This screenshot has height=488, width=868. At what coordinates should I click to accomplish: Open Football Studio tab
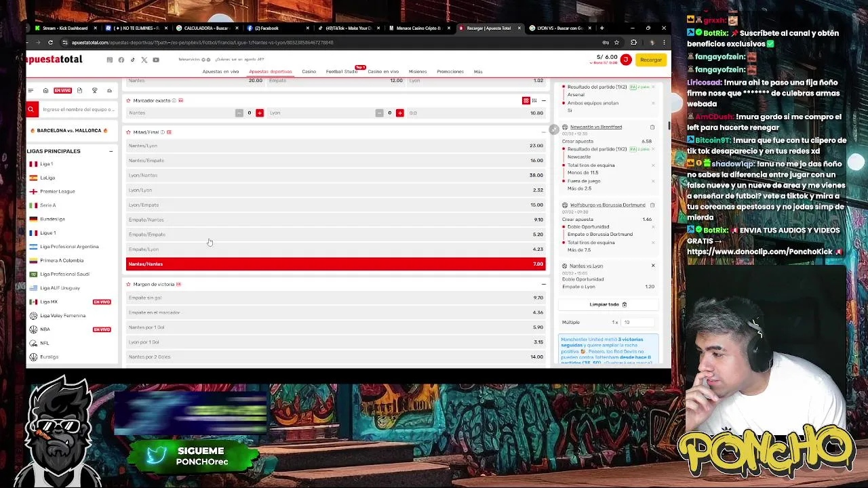pyautogui.click(x=341, y=71)
